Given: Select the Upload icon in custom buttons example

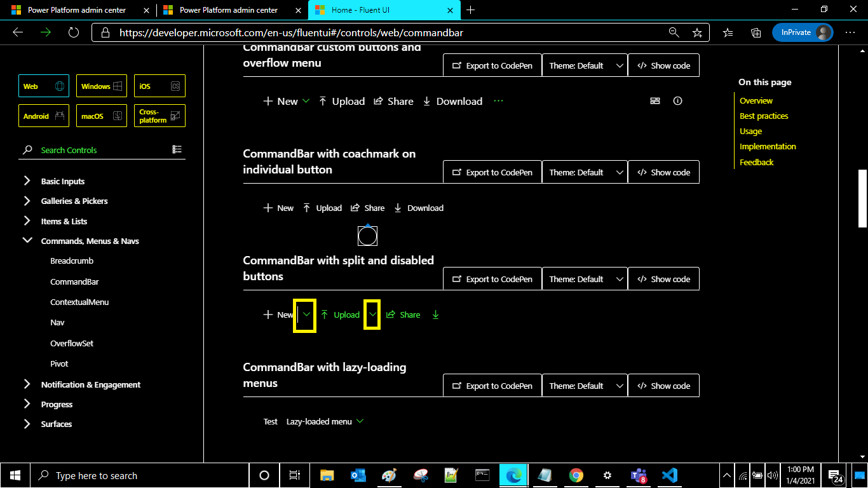Looking at the screenshot, I should pyautogui.click(x=323, y=101).
